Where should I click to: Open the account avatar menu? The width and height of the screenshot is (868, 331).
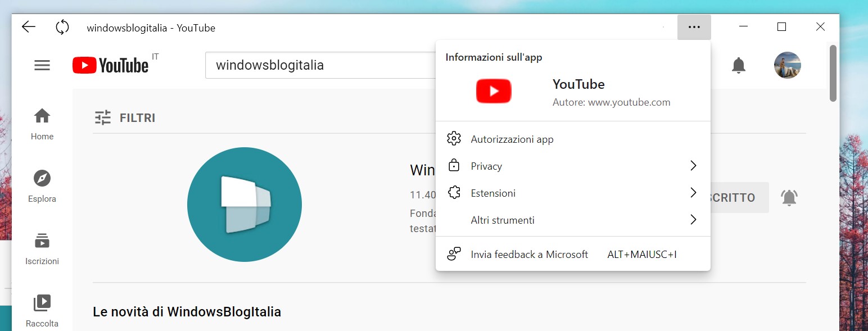click(788, 65)
